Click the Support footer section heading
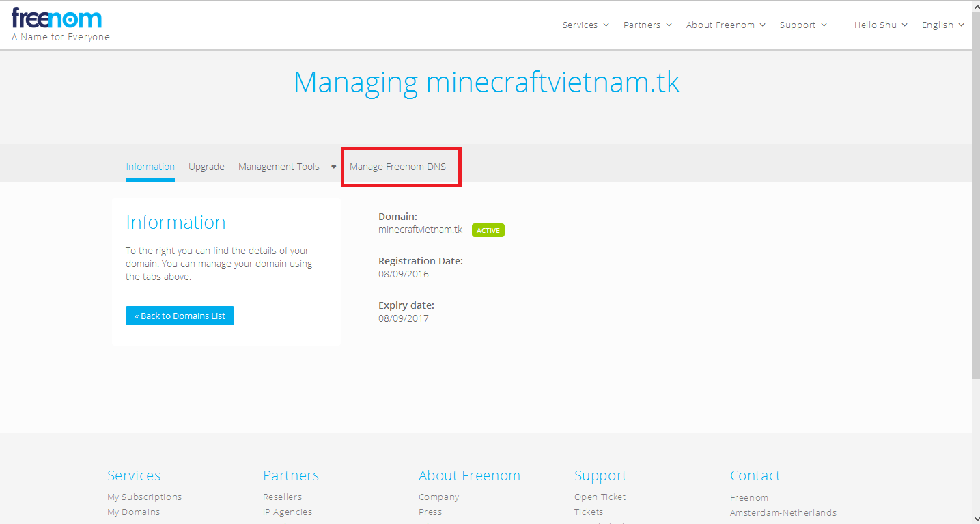This screenshot has height=524, width=980. tap(601, 475)
